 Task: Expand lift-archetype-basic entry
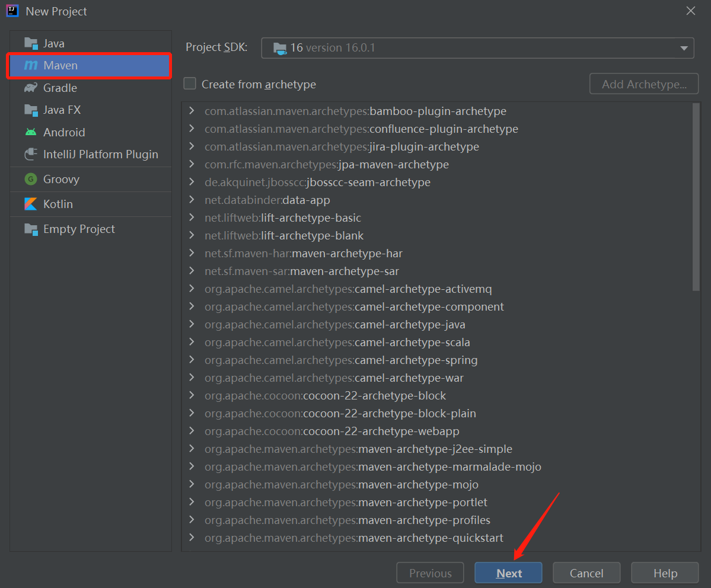192,218
